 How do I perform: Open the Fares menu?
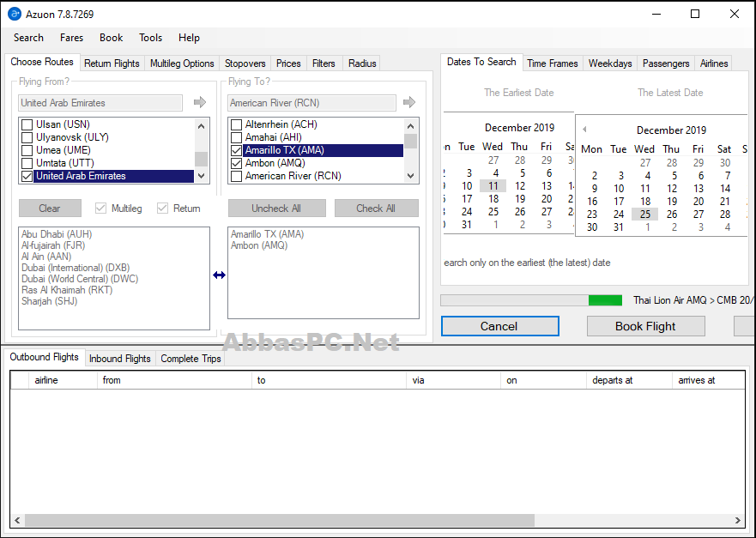71,38
